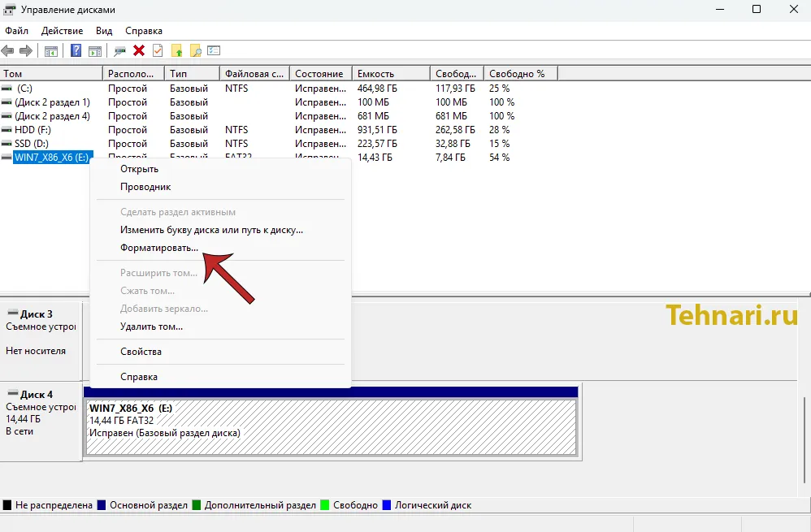Image resolution: width=811 pixels, height=532 pixels.
Task: Open the Вид menu
Action: coord(104,31)
